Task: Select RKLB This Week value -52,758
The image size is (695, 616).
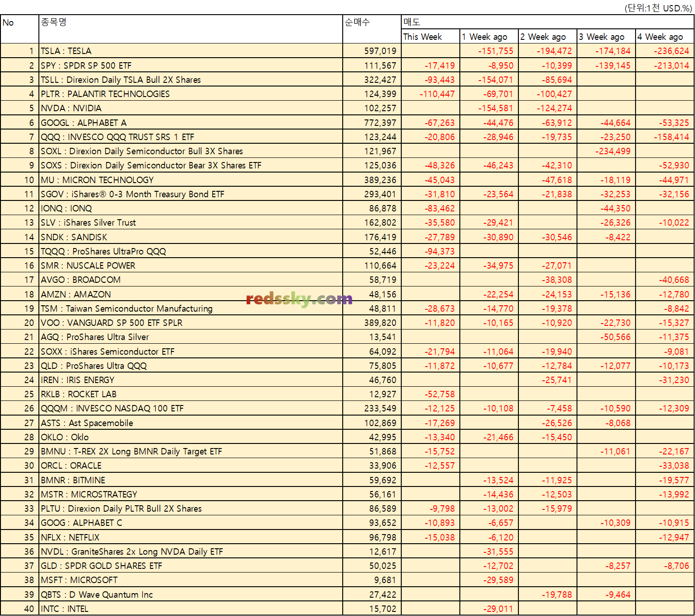Action: click(440, 394)
